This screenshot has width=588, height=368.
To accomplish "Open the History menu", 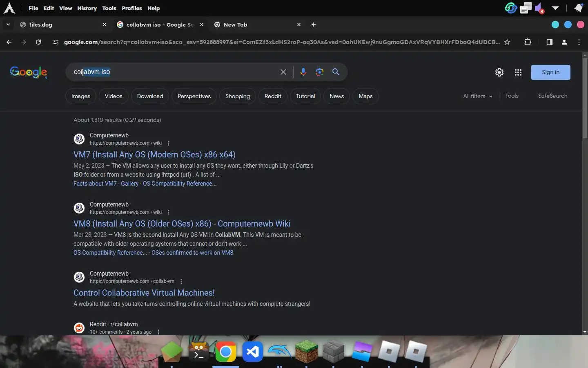I will [87, 8].
